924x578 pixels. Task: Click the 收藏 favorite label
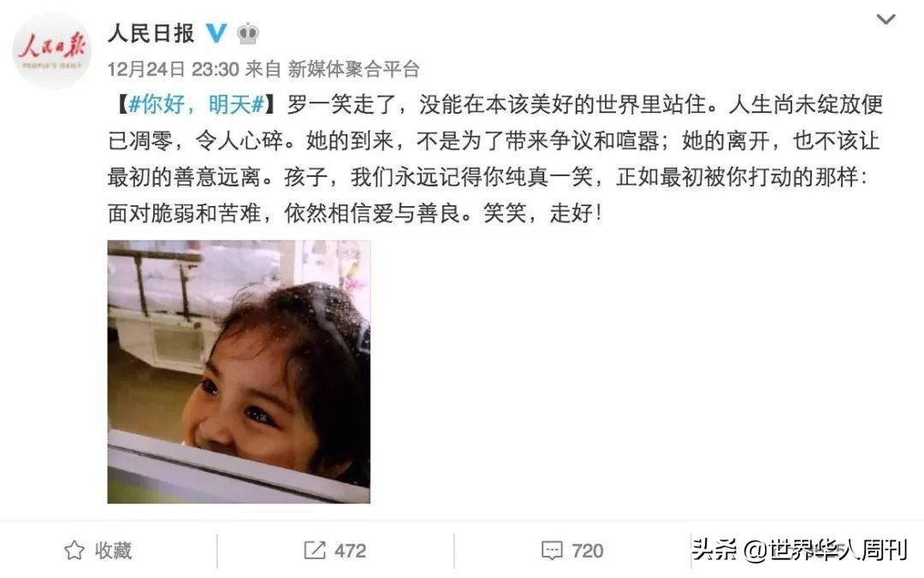click(113, 551)
